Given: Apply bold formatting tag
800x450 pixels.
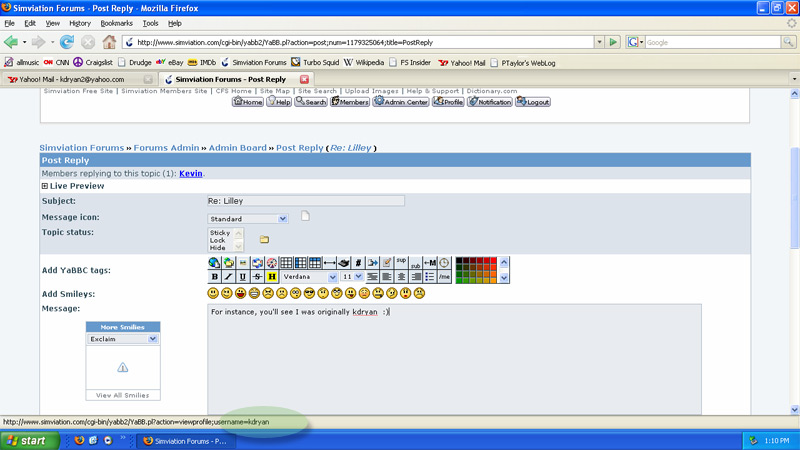Looking at the screenshot, I should click(x=214, y=277).
